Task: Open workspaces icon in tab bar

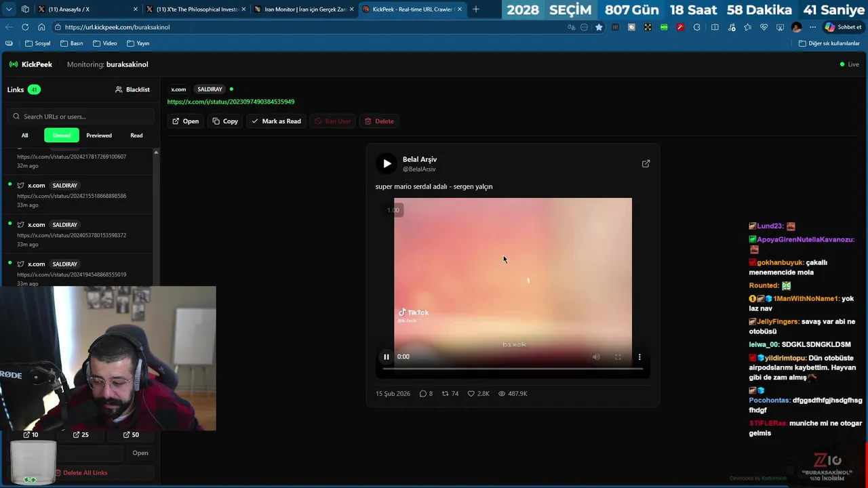Action: [x=25, y=9]
